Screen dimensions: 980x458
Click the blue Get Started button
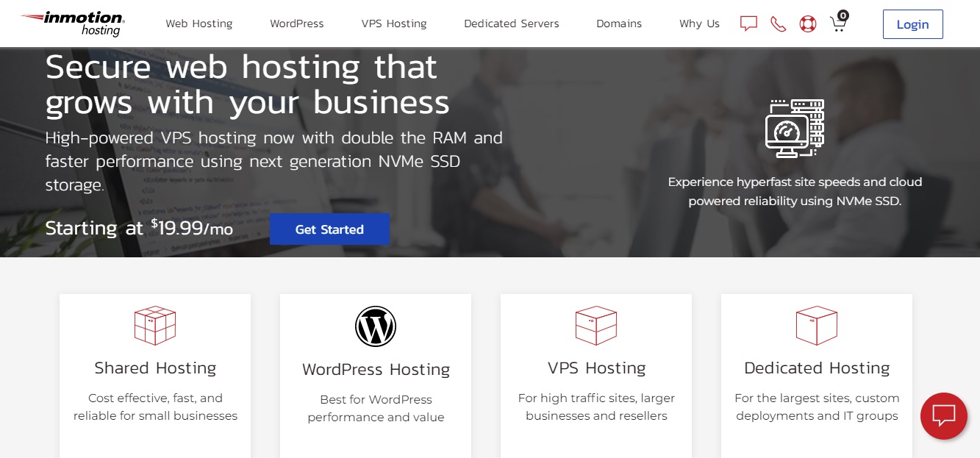pyautogui.click(x=329, y=229)
